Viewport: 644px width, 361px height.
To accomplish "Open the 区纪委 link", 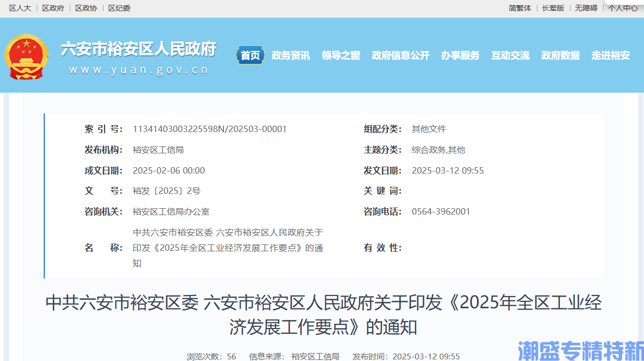I will coord(119,8).
